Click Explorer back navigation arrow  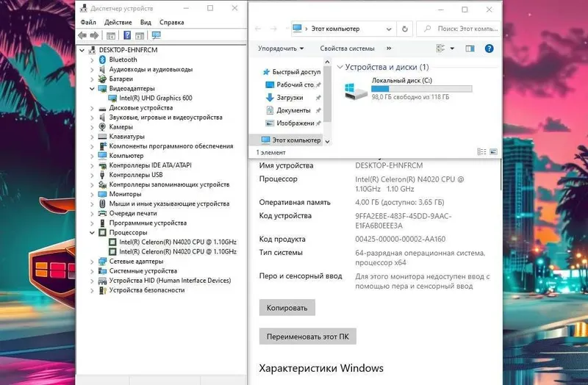pyautogui.click(x=258, y=29)
